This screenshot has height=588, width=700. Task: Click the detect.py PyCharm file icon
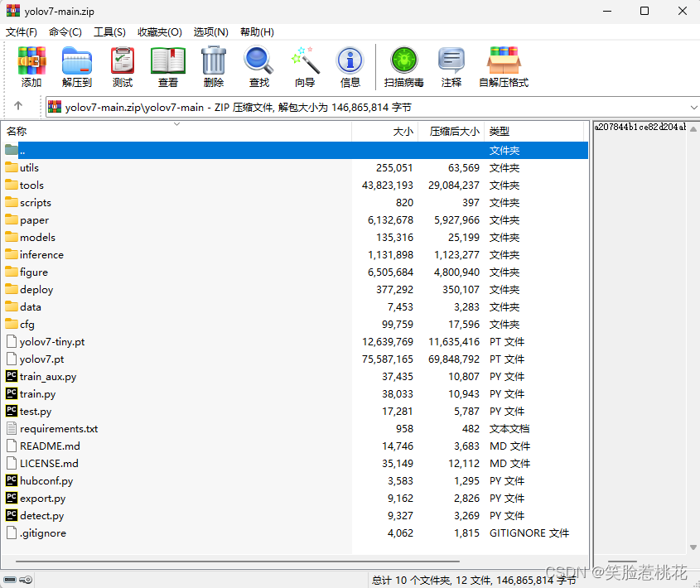pyautogui.click(x=12, y=515)
